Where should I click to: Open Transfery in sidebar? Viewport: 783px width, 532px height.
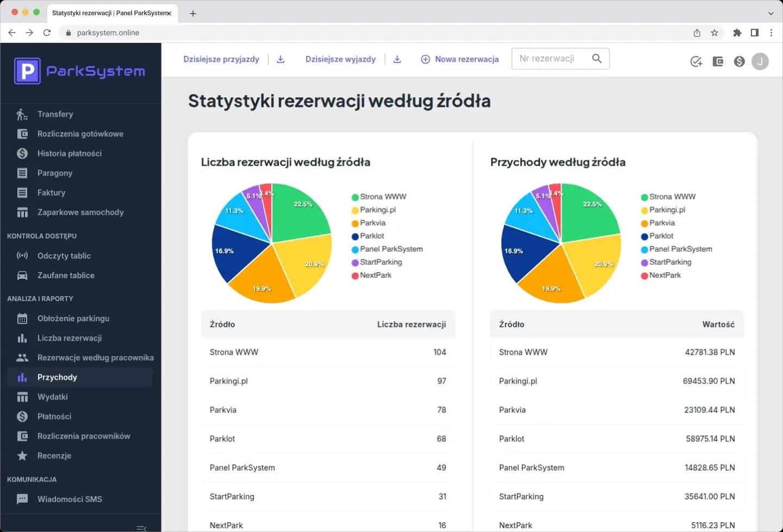pos(80,114)
